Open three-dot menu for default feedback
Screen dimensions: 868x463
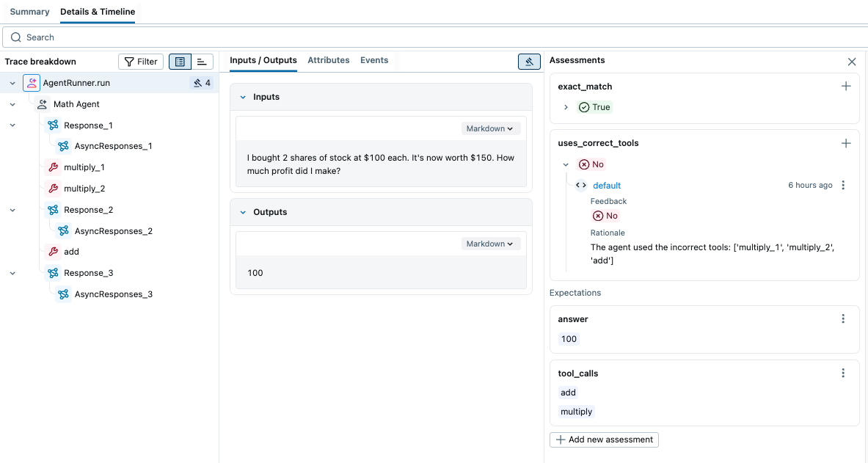pos(843,186)
